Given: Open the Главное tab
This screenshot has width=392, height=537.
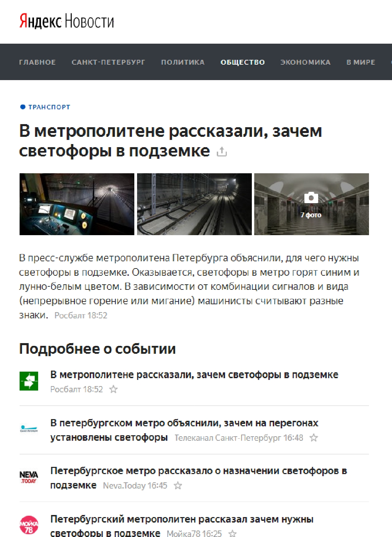Looking at the screenshot, I should point(37,62).
